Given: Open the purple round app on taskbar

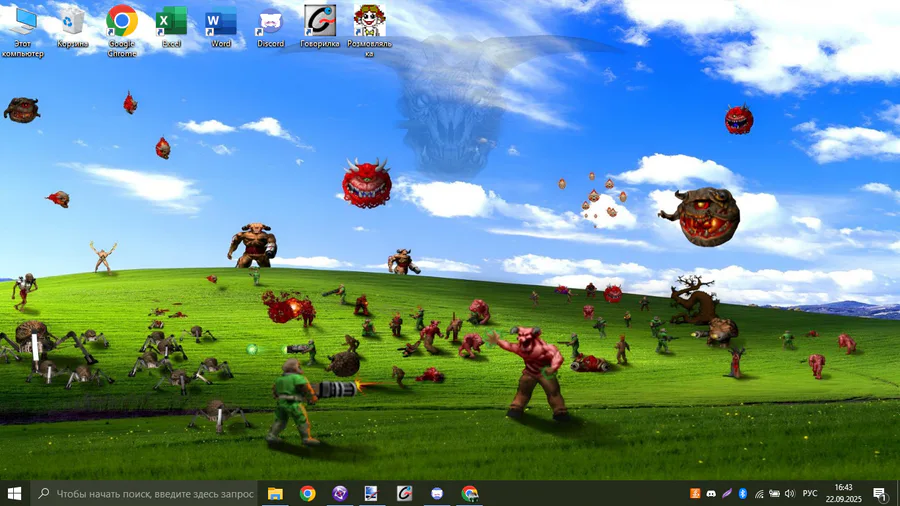Looking at the screenshot, I should (x=340, y=493).
